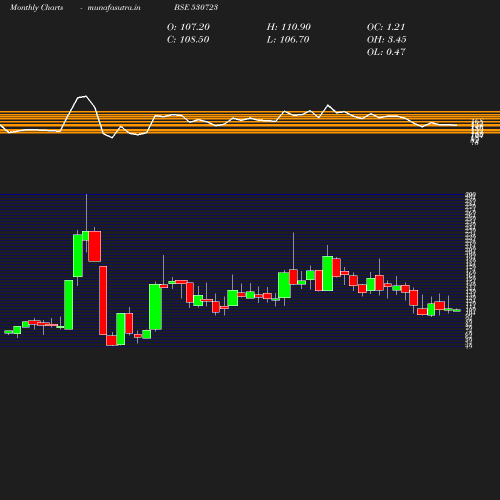Click the 'BSE 530723' symbol label
The image size is (500, 500).
point(196,7)
